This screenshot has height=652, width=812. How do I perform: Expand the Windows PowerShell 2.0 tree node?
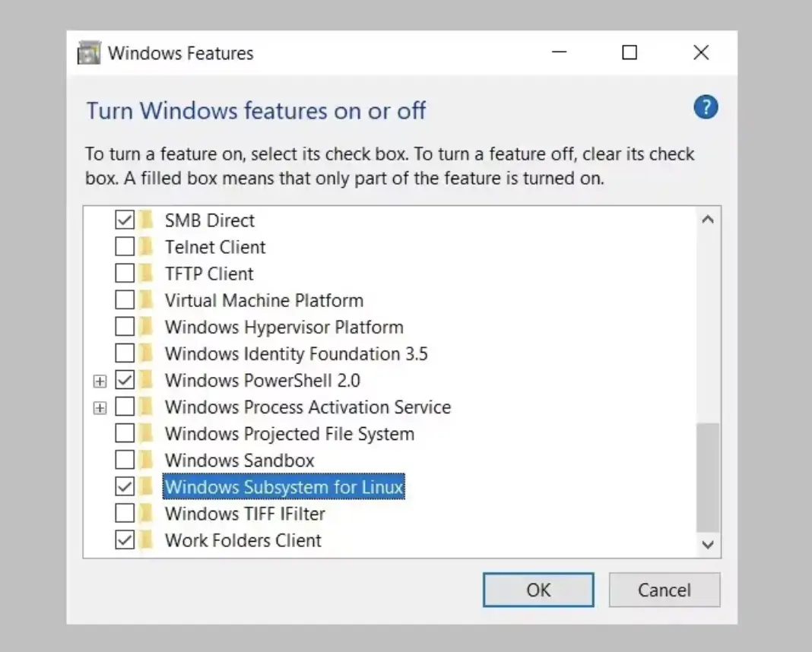click(x=100, y=381)
